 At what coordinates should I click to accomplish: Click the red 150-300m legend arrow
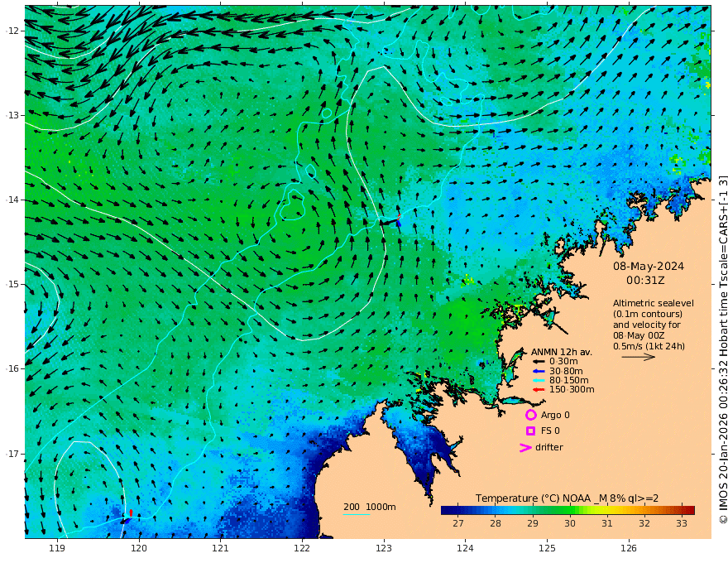coord(539,390)
